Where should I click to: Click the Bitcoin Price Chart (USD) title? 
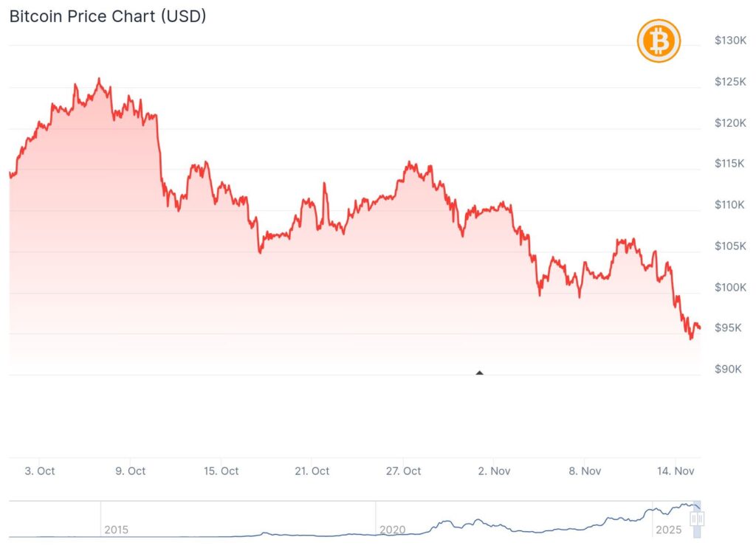(108, 16)
